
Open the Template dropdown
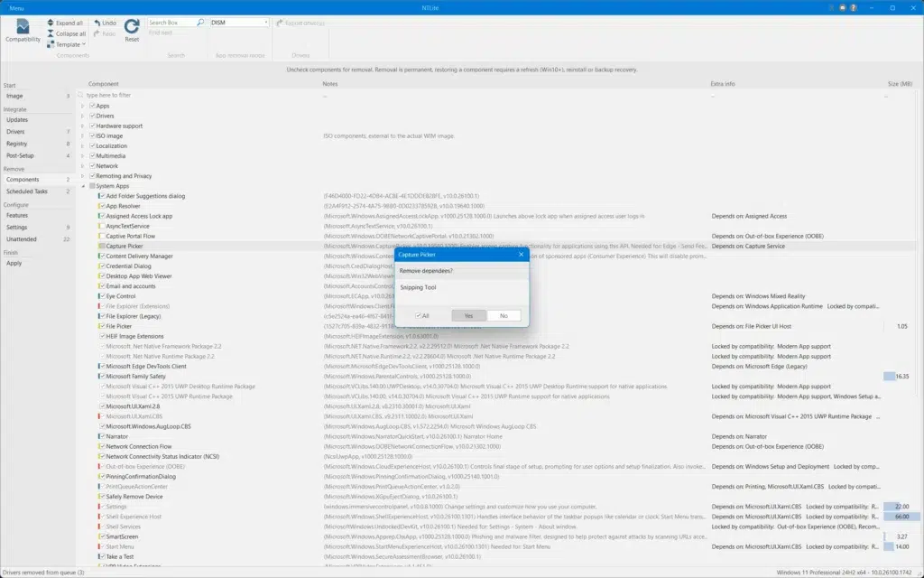pos(66,44)
